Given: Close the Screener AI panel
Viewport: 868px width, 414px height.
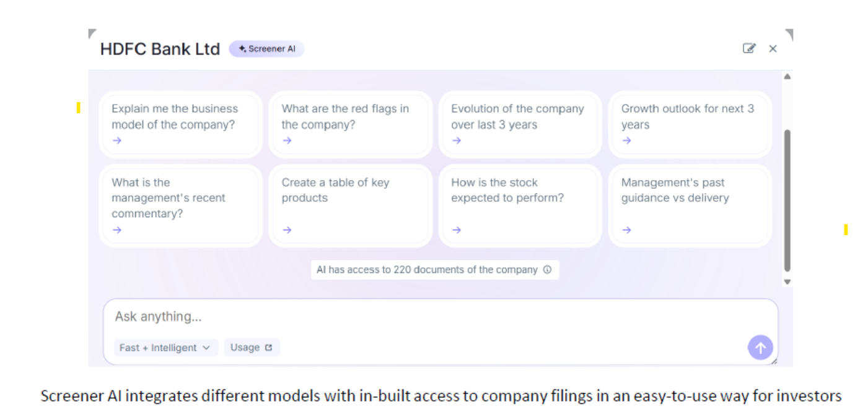Looking at the screenshot, I should pos(773,49).
